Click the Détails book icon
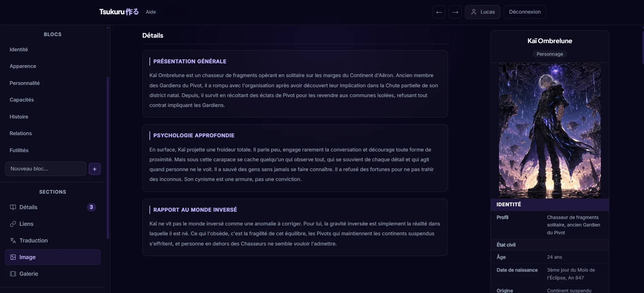This screenshot has height=293, width=644. tap(13, 207)
